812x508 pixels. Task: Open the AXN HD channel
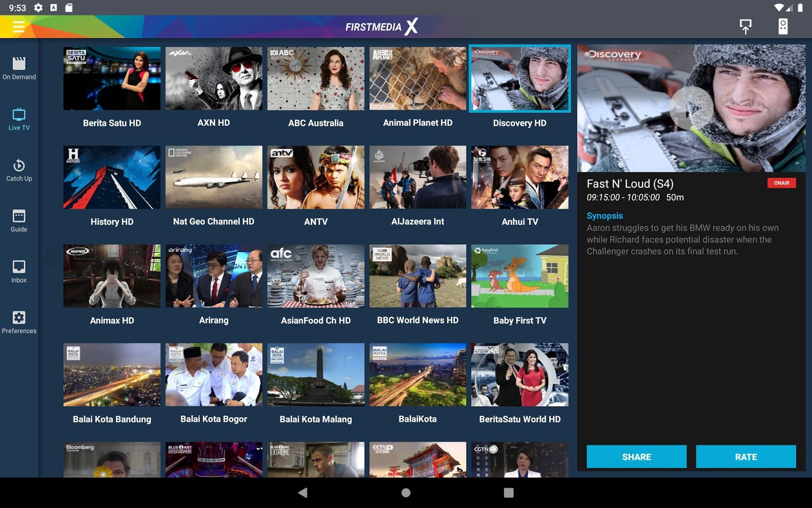click(214, 78)
